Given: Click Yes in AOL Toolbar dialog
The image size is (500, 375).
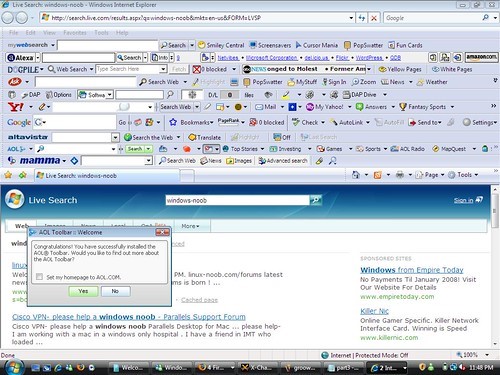Looking at the screenshot, I should point(83,291).
